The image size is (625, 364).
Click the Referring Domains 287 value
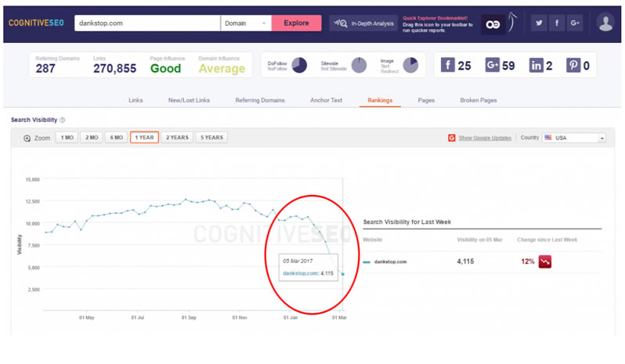click(45, 69)
